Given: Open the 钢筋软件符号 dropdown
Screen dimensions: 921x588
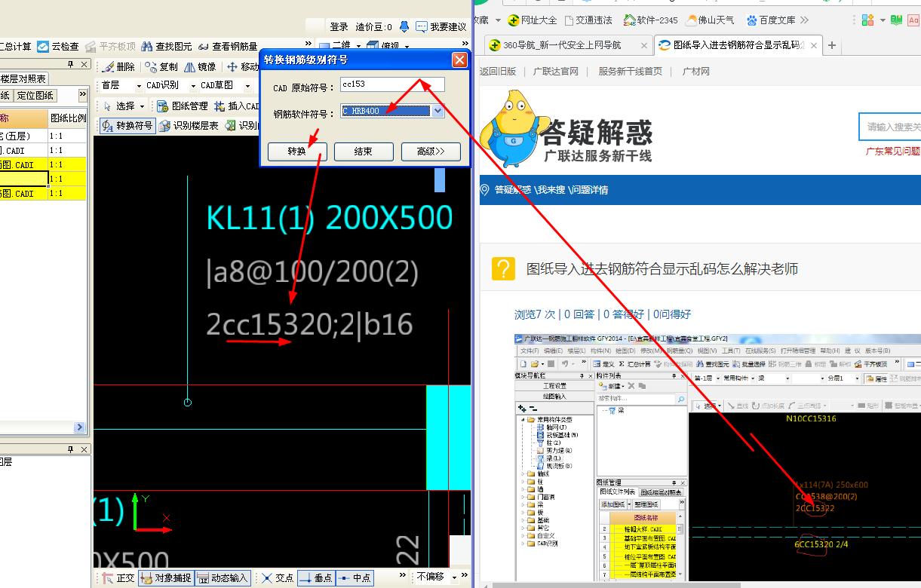Looking at the screenshot, I should (438, 111).
